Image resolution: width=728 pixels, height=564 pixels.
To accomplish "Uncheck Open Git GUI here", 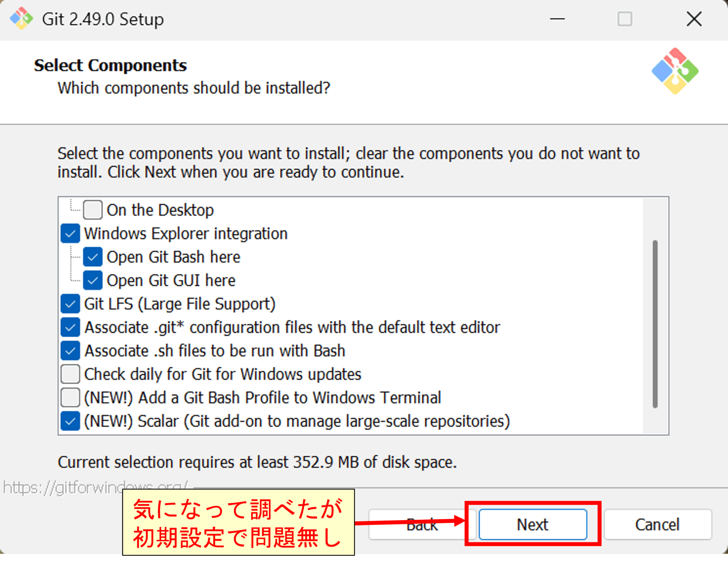I will pos(92,280).
